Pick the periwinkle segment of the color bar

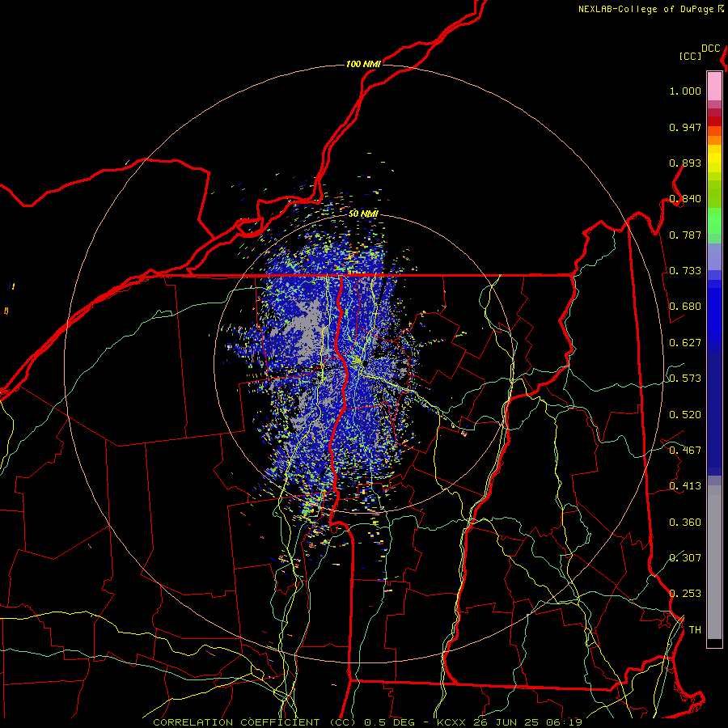(x=714, y=256)
